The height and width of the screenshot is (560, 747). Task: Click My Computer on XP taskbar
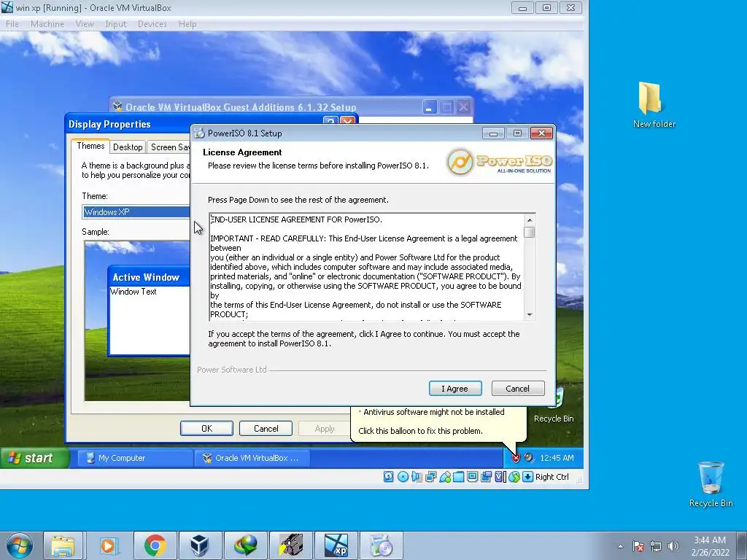135,458
